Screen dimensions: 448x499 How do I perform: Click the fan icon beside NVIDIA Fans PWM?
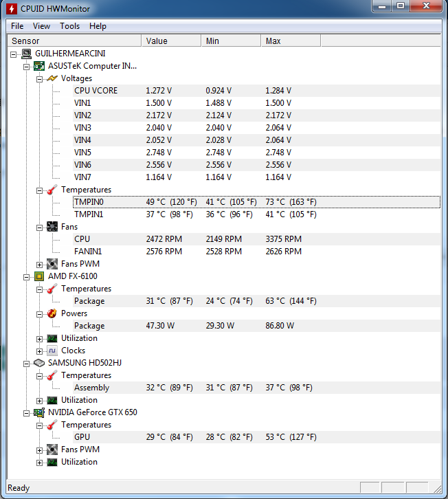(52, 450)
